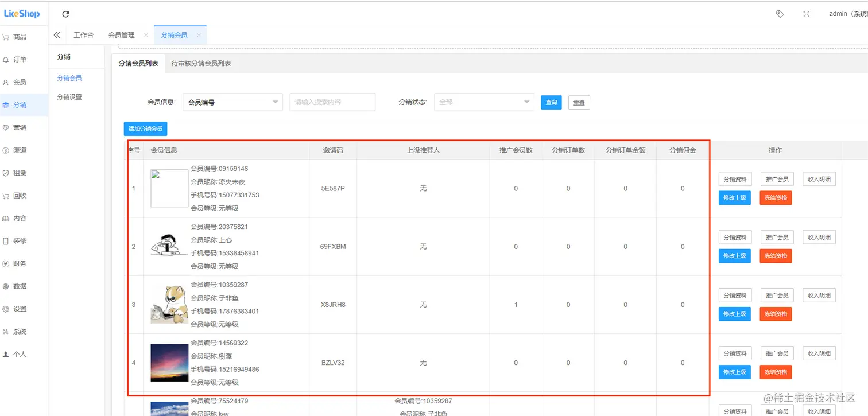
Task: Click 冻结资格 for member 树濛
Action: pyautogui.click(x=776, y=372)
